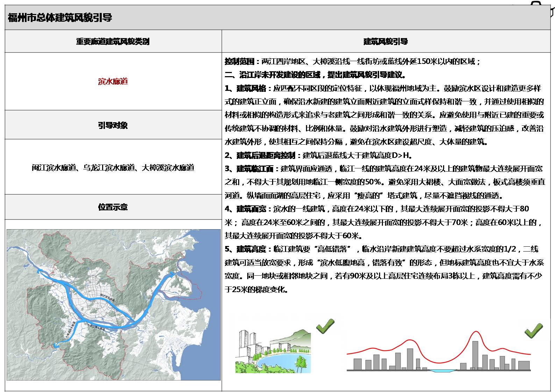Click the green checkmark above the skyline diagram
Screen dimensions: 555x392
(534, 331)
